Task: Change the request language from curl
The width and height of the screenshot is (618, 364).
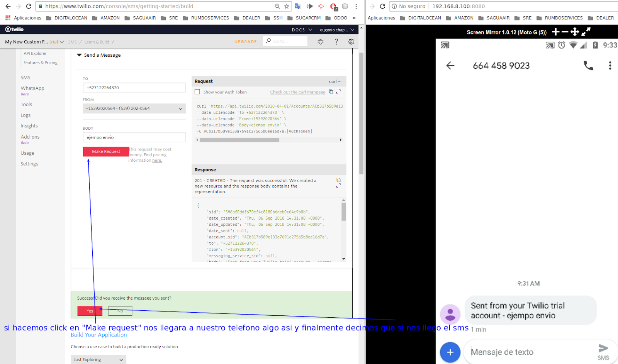Action: point(335,81)
